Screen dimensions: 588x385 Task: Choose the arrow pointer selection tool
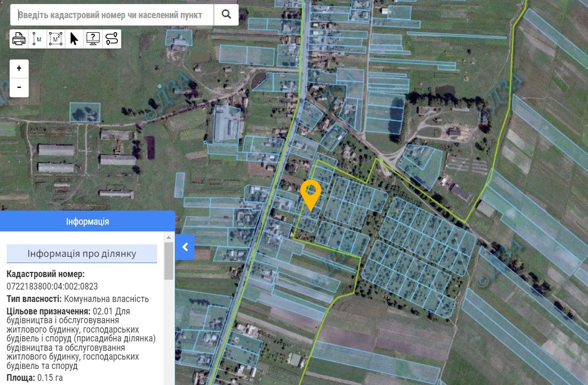tap(74, 39)
